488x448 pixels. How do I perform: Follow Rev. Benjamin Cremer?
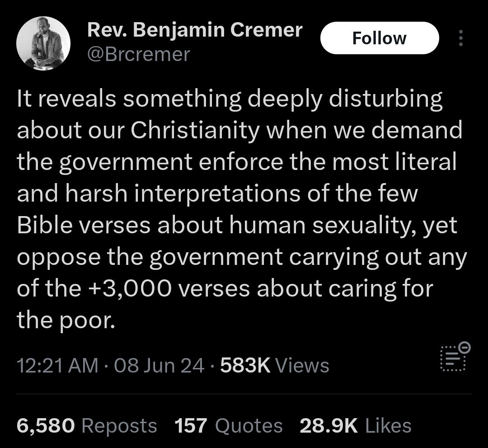(x=380, y=38)
